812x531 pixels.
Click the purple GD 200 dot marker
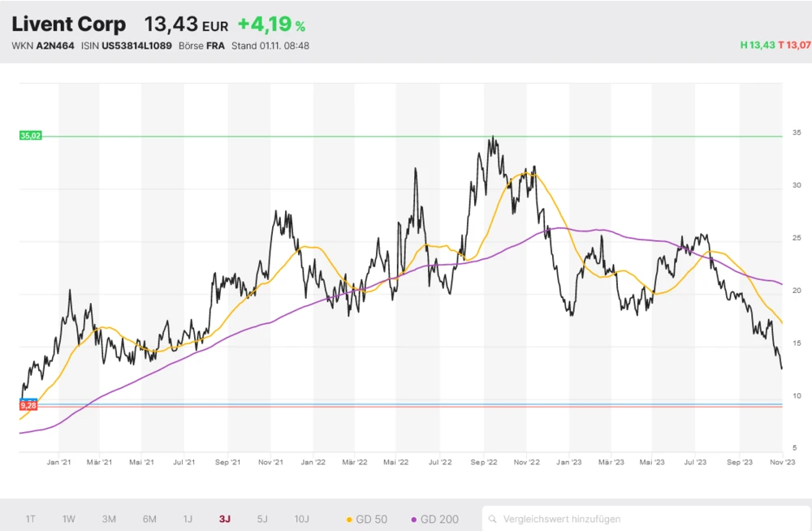414,519
